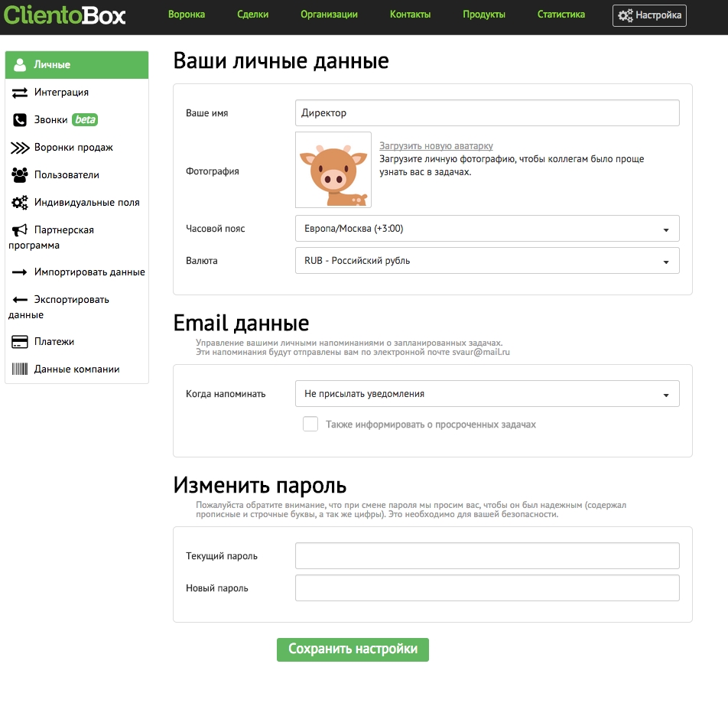Click the ClientoBox logo
Image resolution: width=728 pixels, height=703 pixels.
point(64,15)
